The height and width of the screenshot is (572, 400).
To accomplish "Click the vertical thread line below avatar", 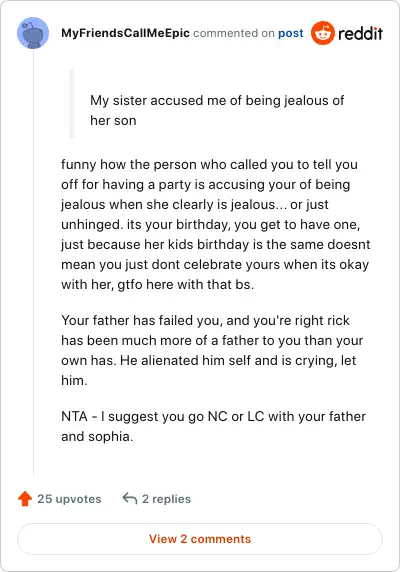I will coord(33,262).
